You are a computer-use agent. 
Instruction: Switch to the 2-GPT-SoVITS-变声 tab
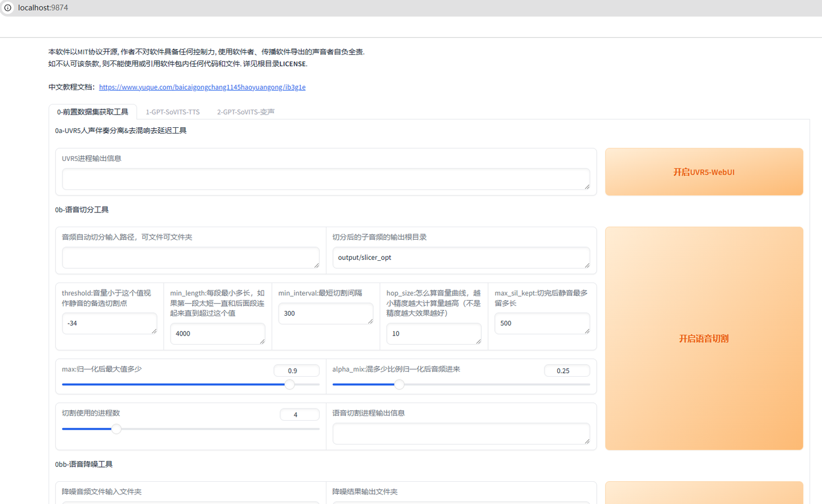tap(245, 112)
